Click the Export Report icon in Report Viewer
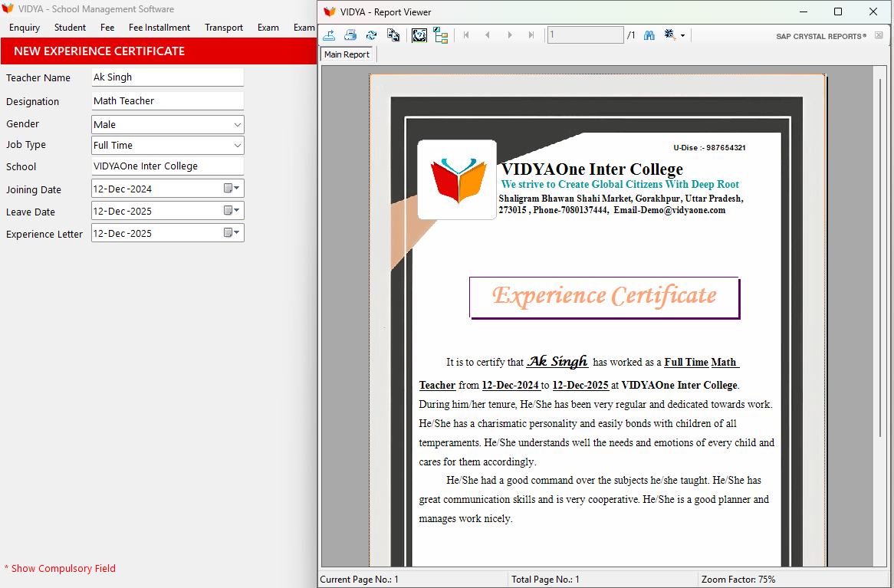The image size is (894, 588). tap(329, 35)
